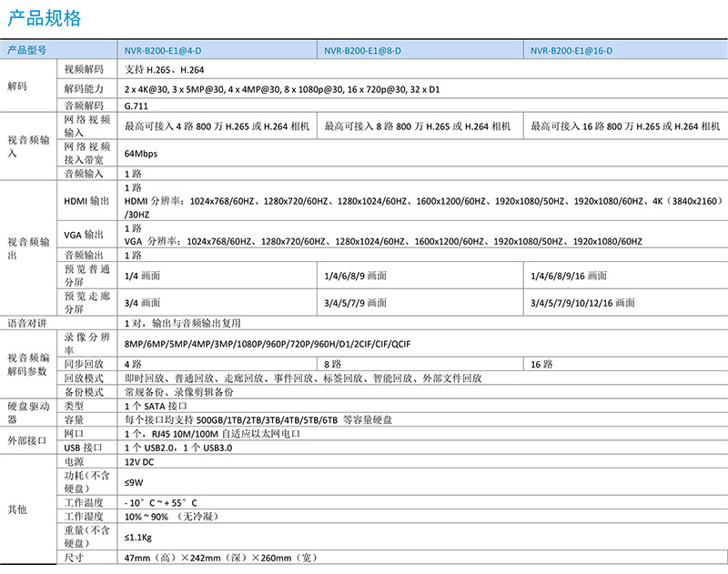Click the 即时回放、普通回放 playback modes value

[x=303, y=378]
